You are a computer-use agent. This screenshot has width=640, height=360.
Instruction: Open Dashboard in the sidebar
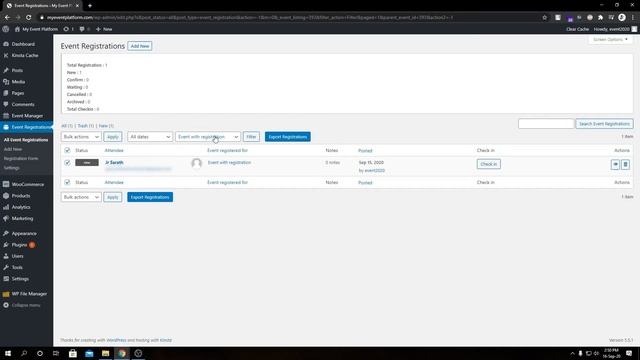(x=23, y=44)
